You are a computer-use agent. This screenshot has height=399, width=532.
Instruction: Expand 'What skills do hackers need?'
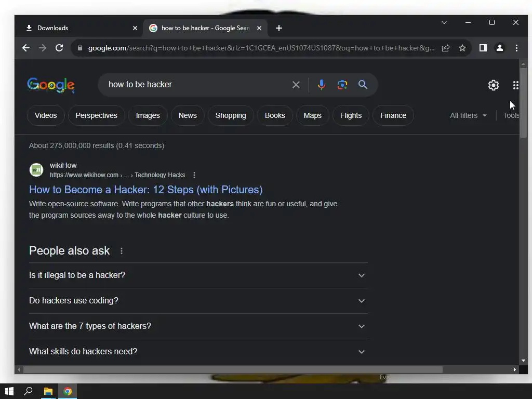point(198,352)
